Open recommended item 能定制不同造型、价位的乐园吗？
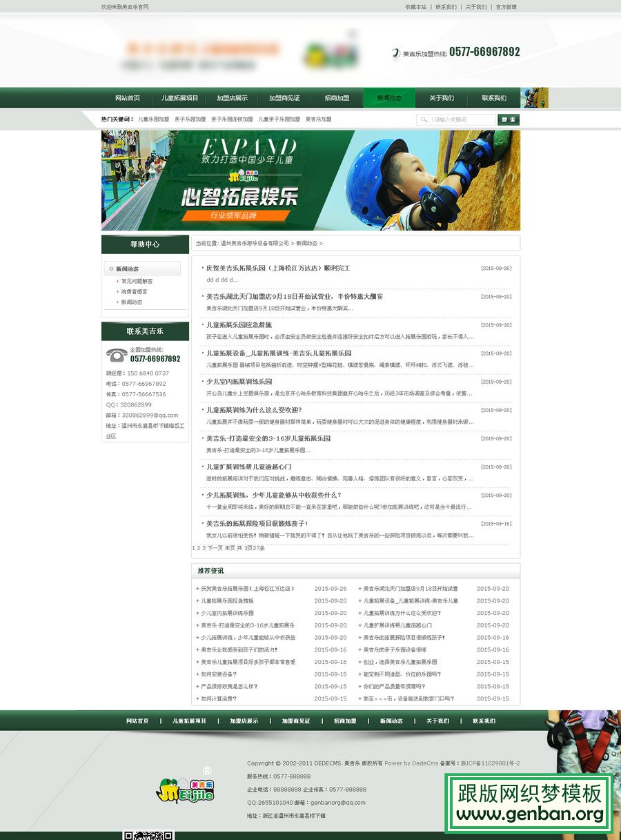The image size is (621, 840). coord(402,674)
